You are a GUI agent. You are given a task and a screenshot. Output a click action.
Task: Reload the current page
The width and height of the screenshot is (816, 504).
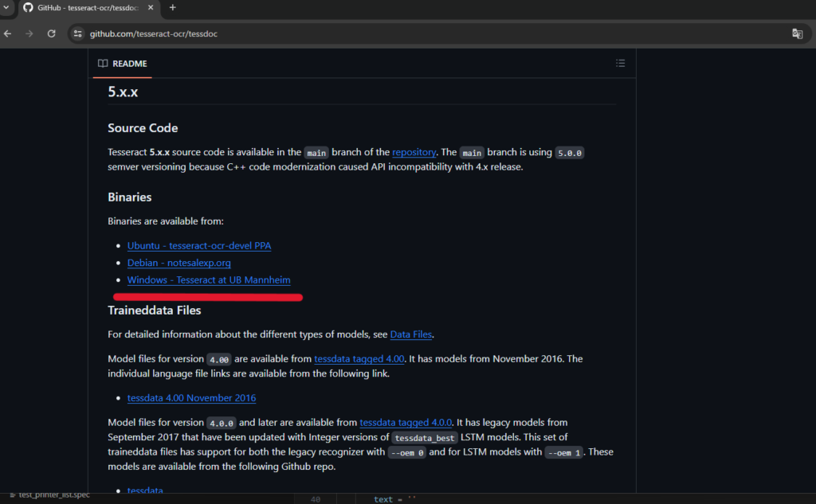(x=52, y=34)
